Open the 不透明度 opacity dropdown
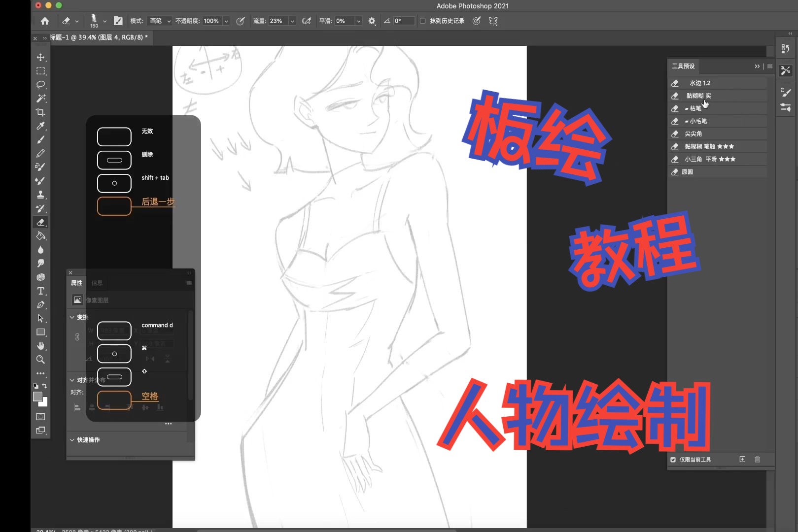Viewport: 798px width, 532px height. (226, 21)
